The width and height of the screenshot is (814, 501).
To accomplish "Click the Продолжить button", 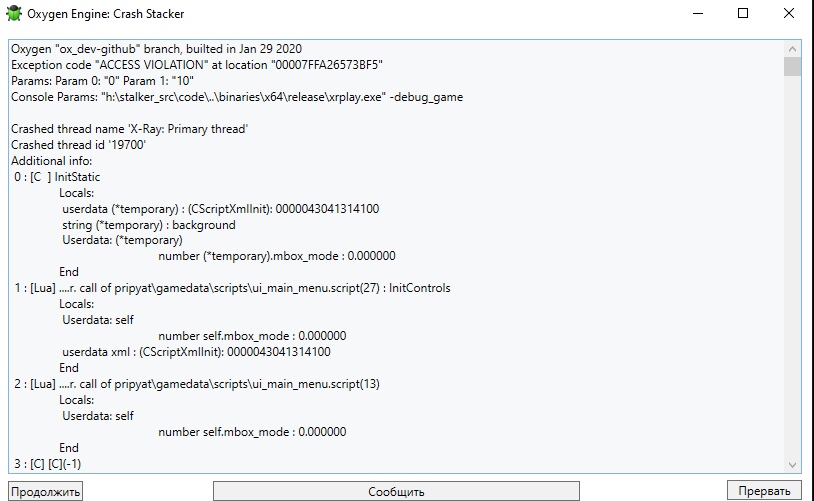I will (45, 491).
